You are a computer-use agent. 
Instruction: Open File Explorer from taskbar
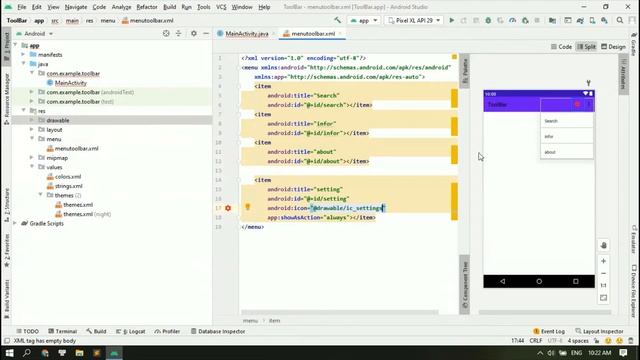click(79, 353)
